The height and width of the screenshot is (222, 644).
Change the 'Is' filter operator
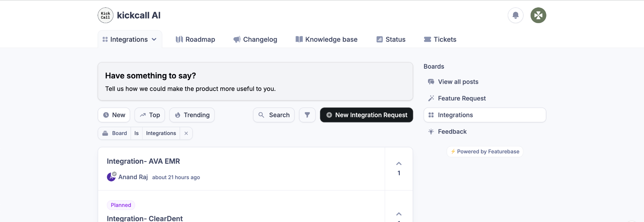(x=137, y=133)
